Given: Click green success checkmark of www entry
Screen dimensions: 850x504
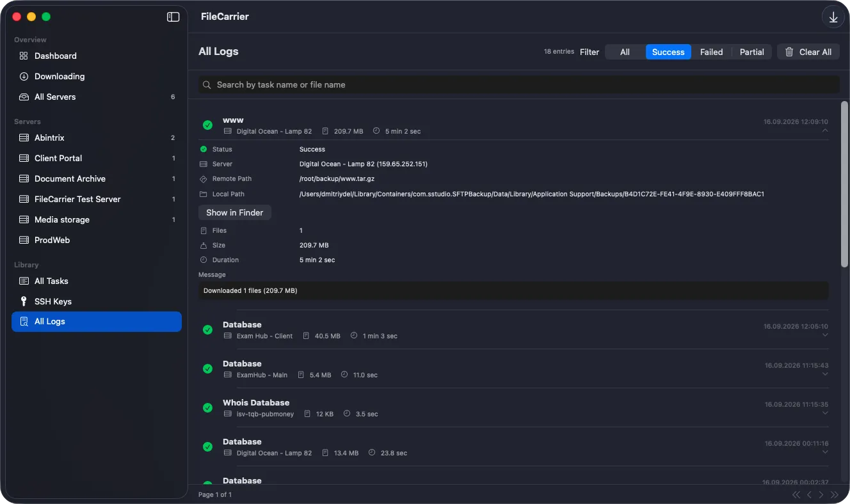Looking at the screenshot, I should [207, 125].
